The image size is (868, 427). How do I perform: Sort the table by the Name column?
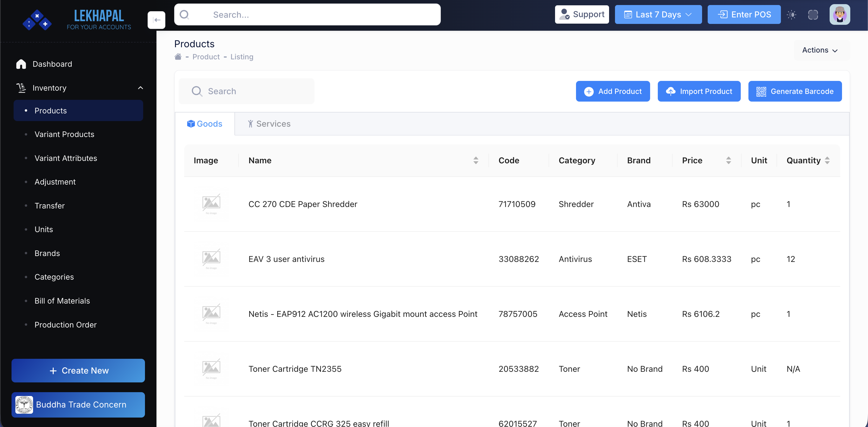[475, 160]
